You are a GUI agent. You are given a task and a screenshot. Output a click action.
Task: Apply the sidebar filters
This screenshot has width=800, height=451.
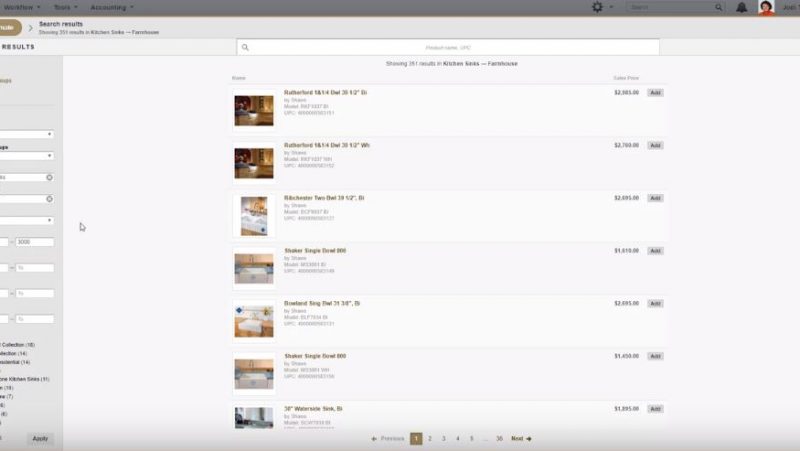click(39, 438)
